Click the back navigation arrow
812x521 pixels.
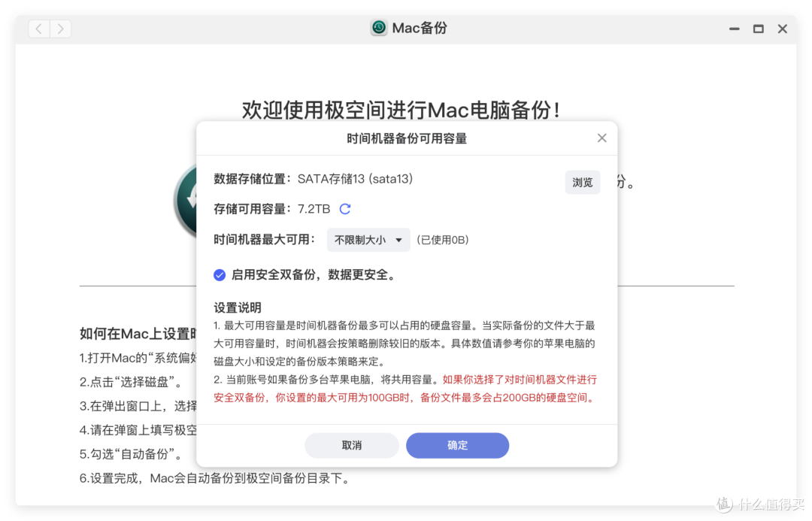39,29
